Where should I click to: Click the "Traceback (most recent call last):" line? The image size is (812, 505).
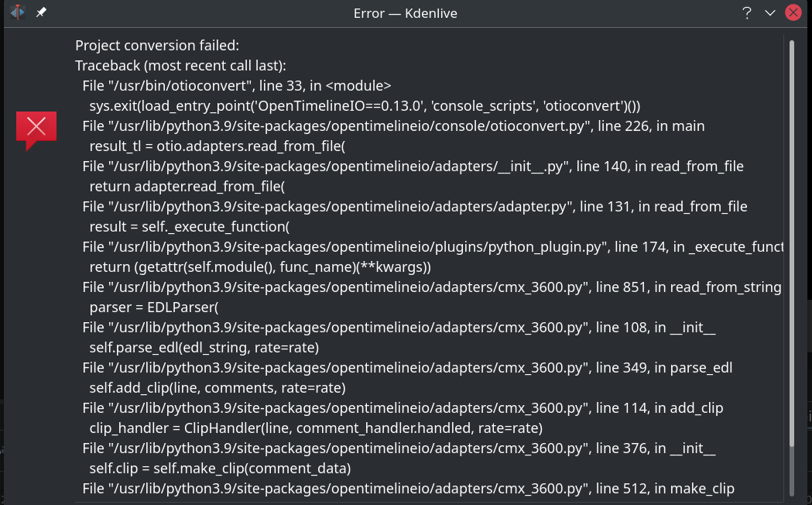[180, 66]
